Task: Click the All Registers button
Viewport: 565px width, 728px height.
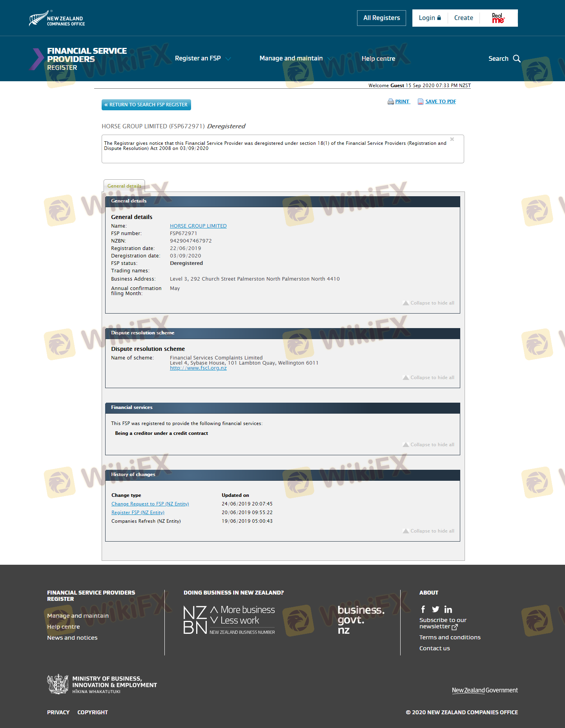Action: [x=381, y=18]
